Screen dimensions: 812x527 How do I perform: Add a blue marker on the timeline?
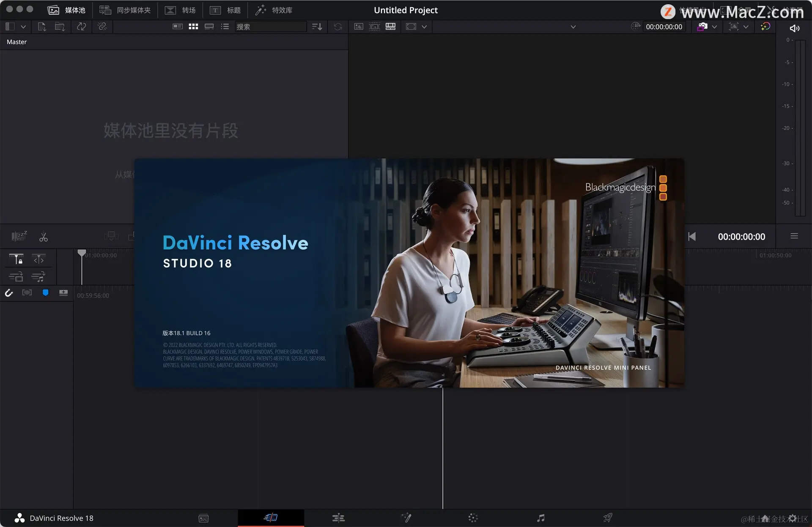tap(46, 292)
